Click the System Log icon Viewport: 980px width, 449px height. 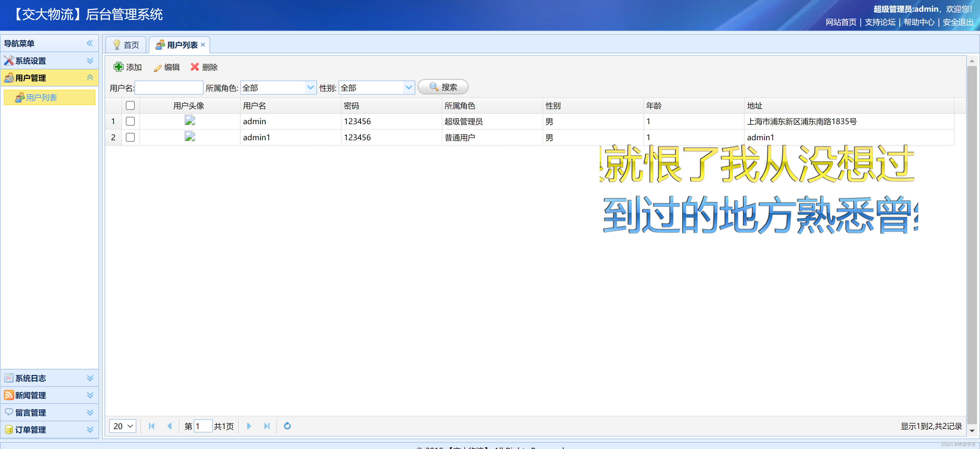click(x=9, y=378)
